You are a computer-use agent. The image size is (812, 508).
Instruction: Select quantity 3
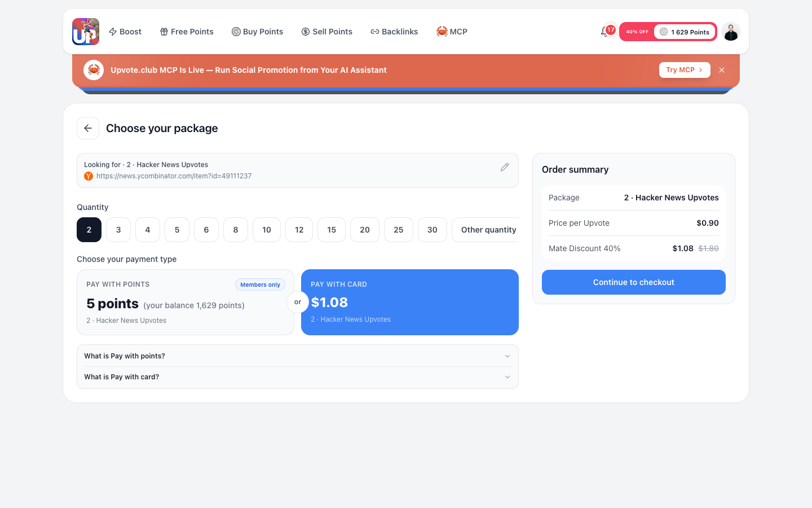click(x=118, y=230)
